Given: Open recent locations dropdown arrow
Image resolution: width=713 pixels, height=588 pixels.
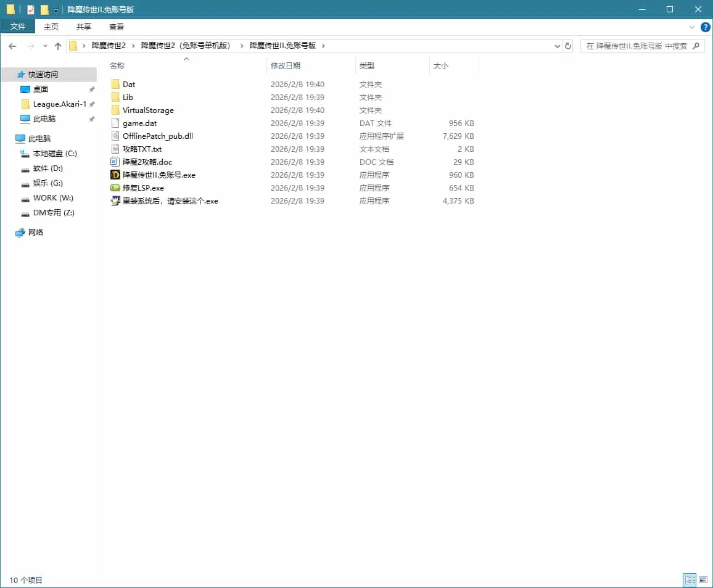Looking at the screenshot, I should coord(45,46).
